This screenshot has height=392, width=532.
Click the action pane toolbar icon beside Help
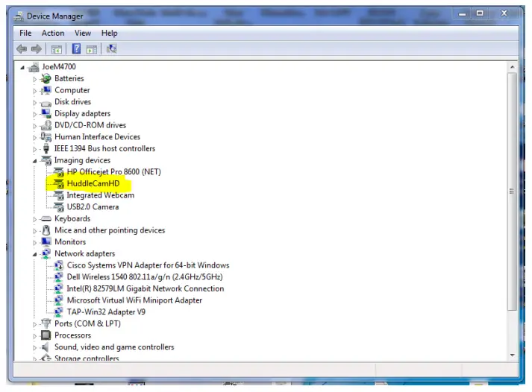pos(92,49)
